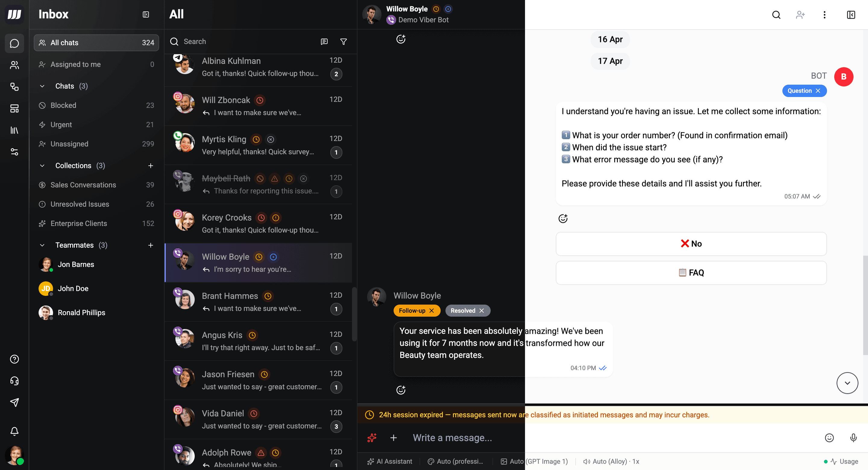Open the contacts icon in left sidebar
Viewport: 868px width, 470px height.
(x=14, y=65)
